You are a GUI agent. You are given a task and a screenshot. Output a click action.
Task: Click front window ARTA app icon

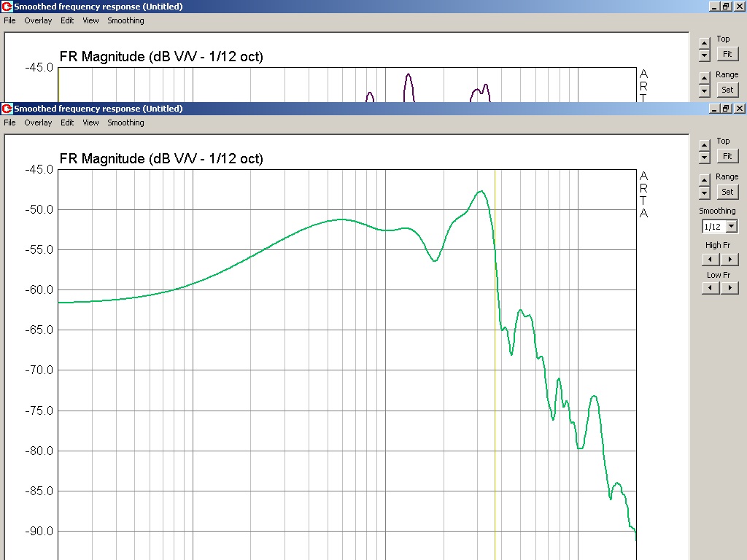coord(7,109)
